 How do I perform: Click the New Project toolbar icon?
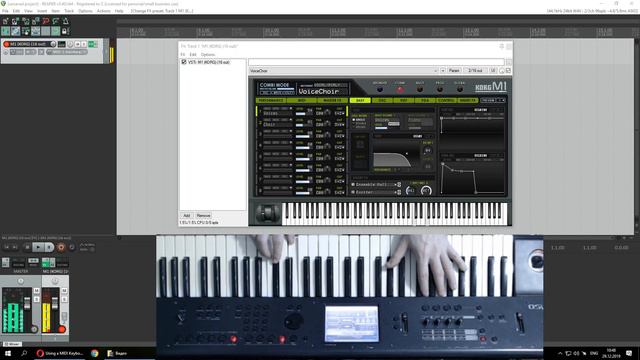click(x=6, y=21)
